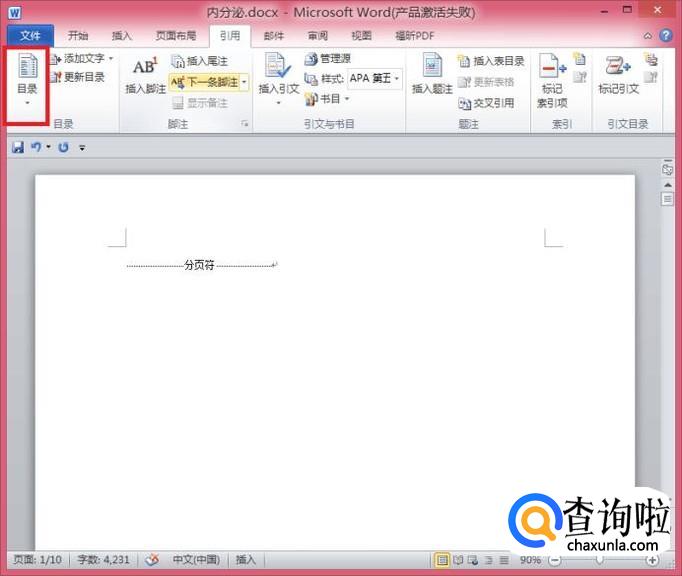The image size is (682, 576).
Task: Click insert index icon in 索引 group
Action: click(579, 59)
